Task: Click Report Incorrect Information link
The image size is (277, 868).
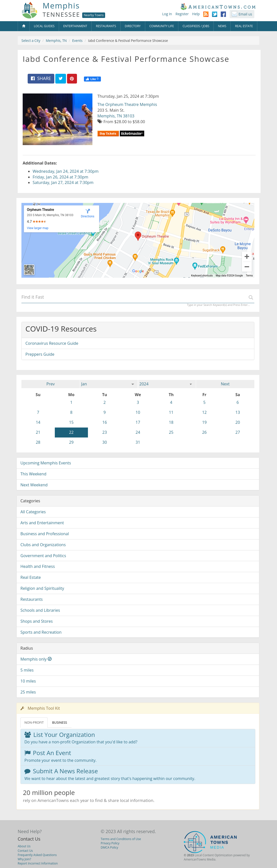Action: coord(38,864)
